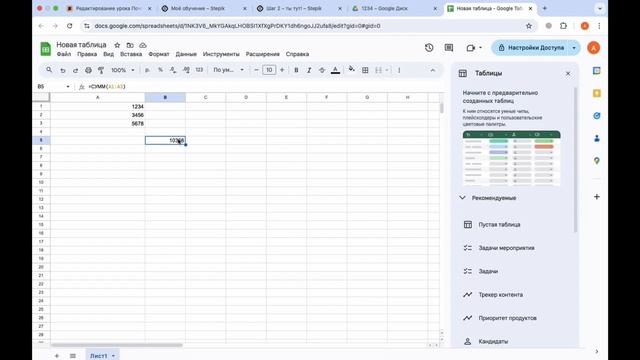The width and height of the screenshot is (640, 360).
Task: Click the Лист1 sheet tab
Action: coord(102,356)
